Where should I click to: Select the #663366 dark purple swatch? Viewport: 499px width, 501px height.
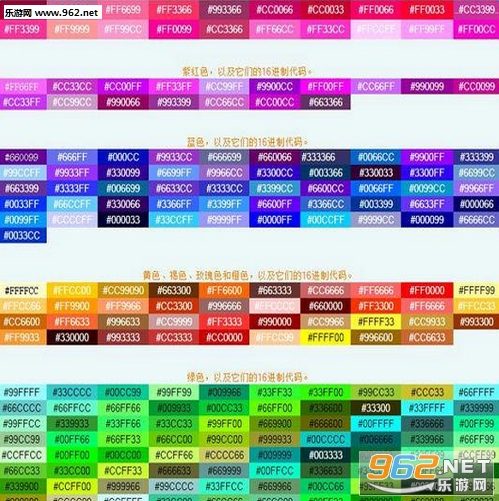pyautogui.click(x=325, y=102)
